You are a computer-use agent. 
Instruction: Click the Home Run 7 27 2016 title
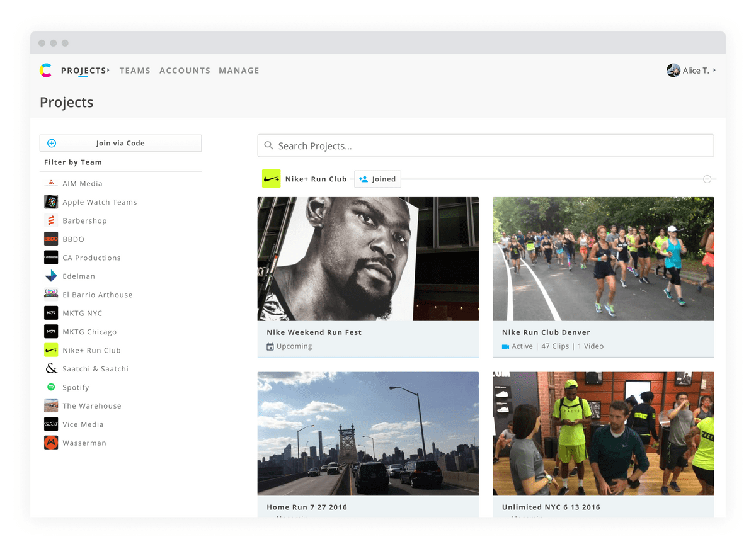(307, 507)
